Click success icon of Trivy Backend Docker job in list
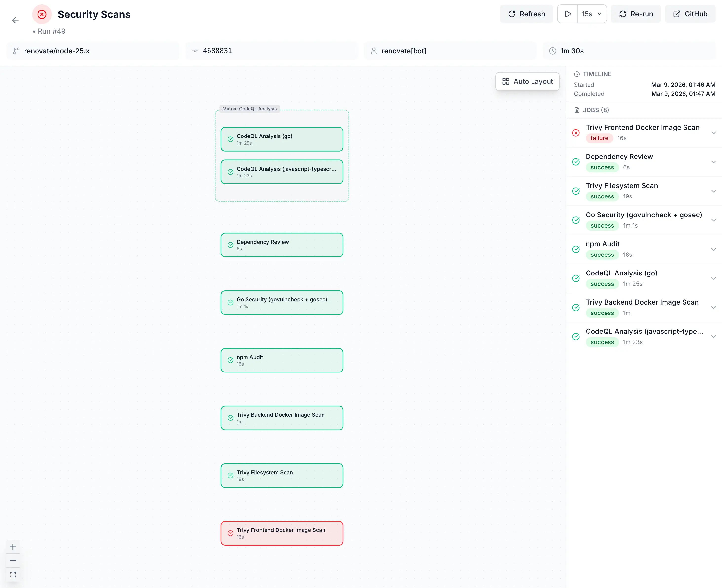 (576, 308)
